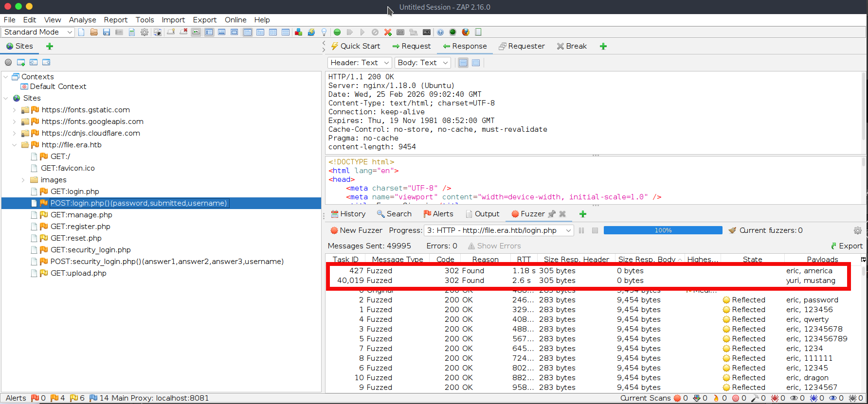Click the fuzzer 100% progress bar
The width and height of the screenshot is (868, 404).
tap(663, 230)
